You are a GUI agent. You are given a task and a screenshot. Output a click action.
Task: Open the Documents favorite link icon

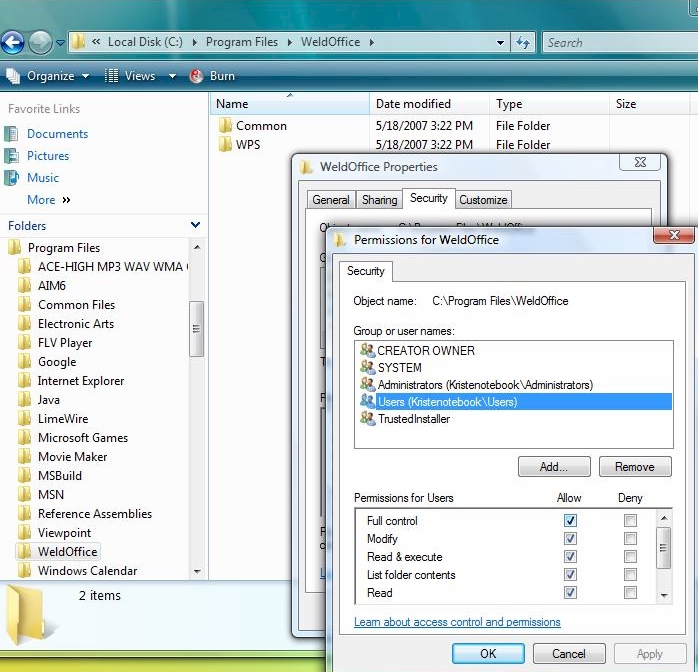[x=12, y=134]
